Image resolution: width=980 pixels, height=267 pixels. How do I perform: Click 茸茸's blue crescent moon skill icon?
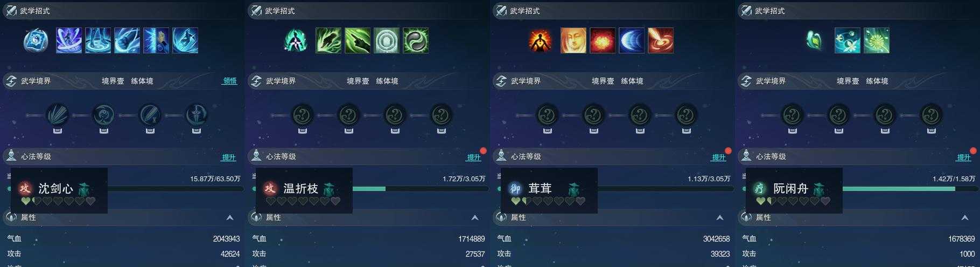pos(632,41)
